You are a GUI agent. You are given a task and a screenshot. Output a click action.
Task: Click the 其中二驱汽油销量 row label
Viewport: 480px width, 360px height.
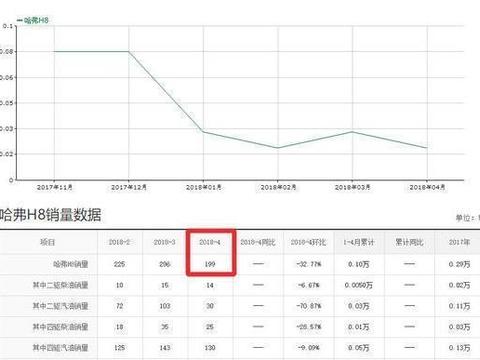[60, 306]
